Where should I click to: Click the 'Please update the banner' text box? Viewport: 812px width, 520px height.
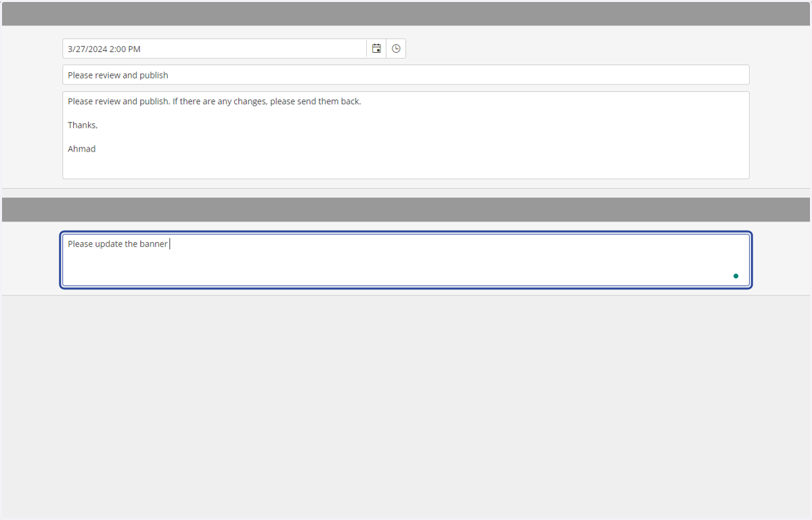[406, 260]
